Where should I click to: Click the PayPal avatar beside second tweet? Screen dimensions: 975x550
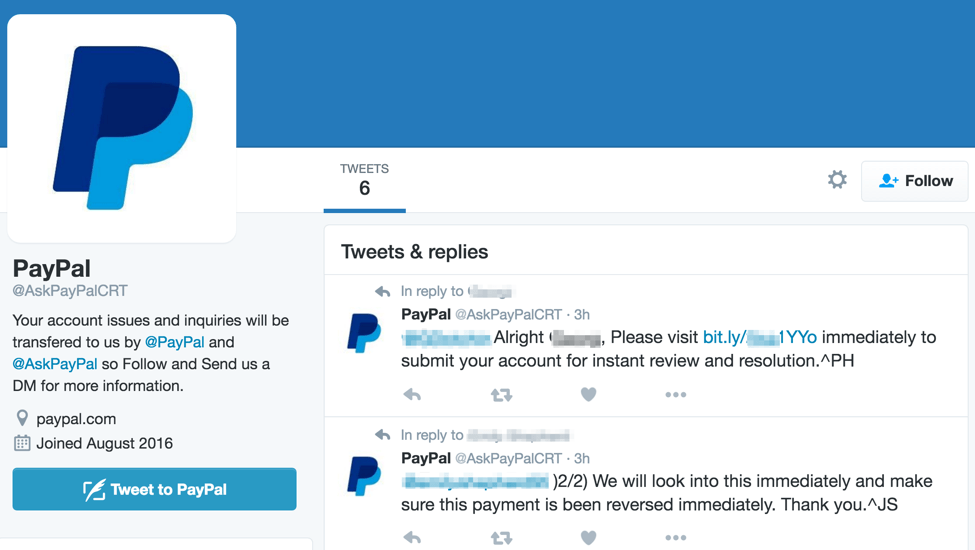(x=364, y=476)
